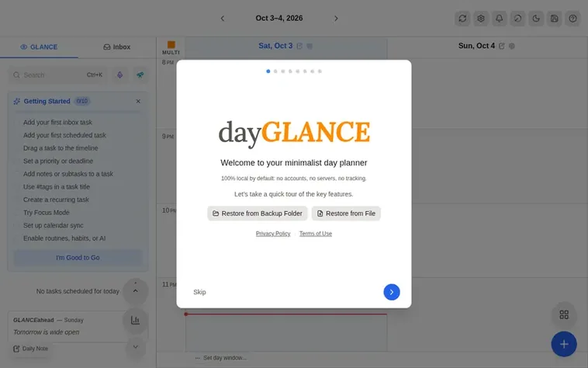Click the Search input field
Screen dimensions: 588x368
click(57, 75)
